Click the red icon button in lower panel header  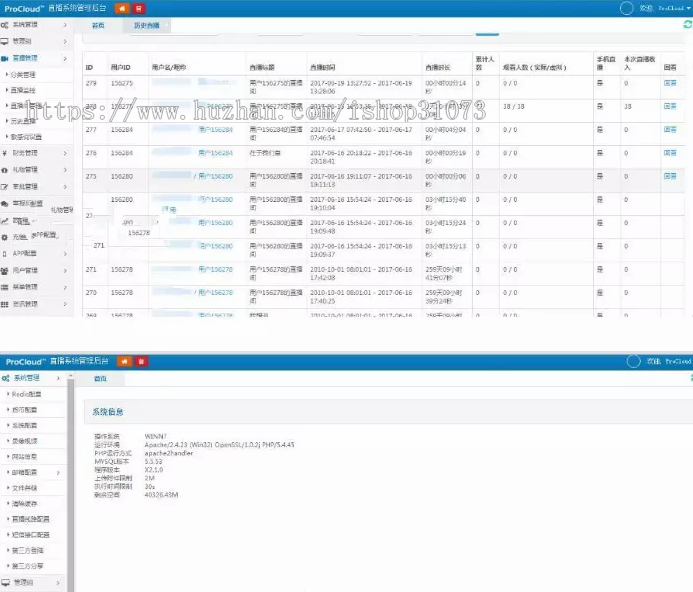click(139, 360)
